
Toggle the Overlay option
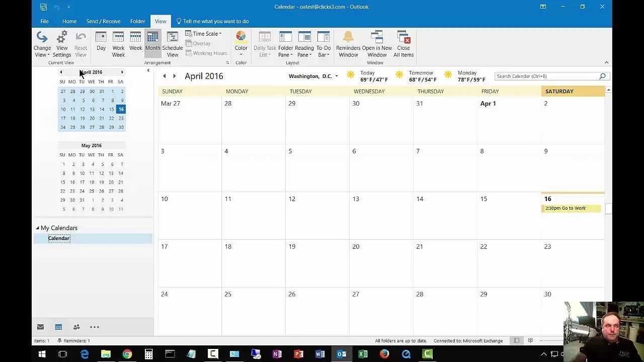tap(198, 43)
